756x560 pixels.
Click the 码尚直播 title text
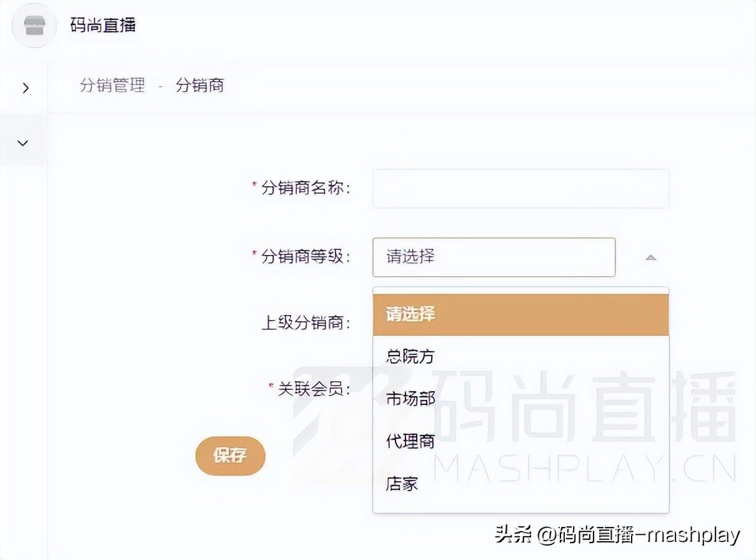[103, 26]
